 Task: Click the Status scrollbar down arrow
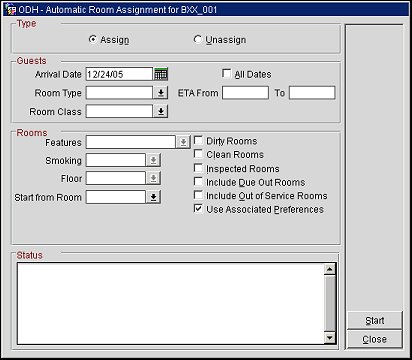coord(330,338)
